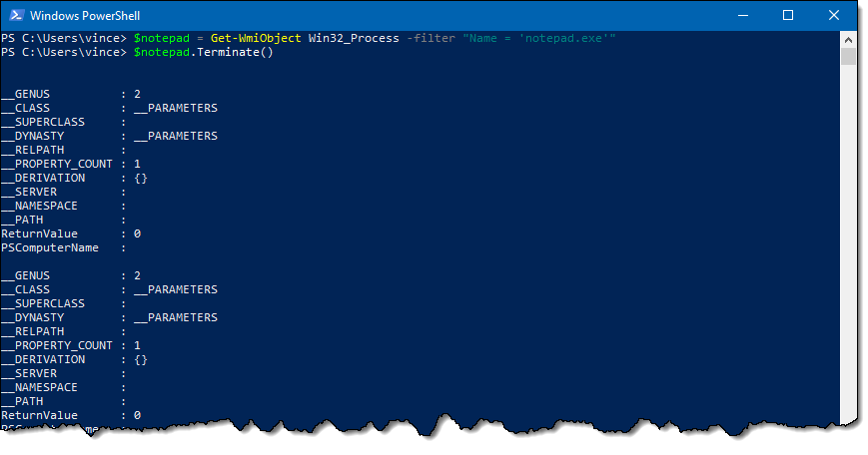Viewport: 868px width, 455px height.
Task: Click the vertical scrollbar thumb
Action: point(848,57)
